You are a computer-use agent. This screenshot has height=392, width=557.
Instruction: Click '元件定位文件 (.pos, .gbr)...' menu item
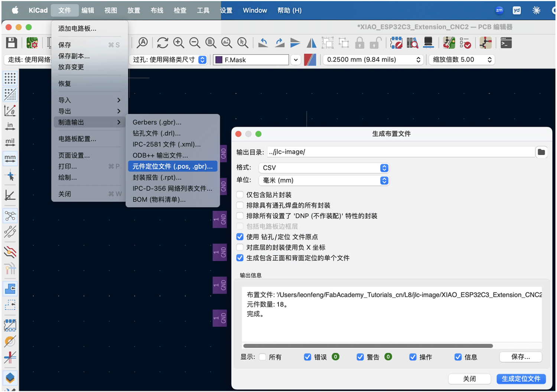click(x=173, y=167)
